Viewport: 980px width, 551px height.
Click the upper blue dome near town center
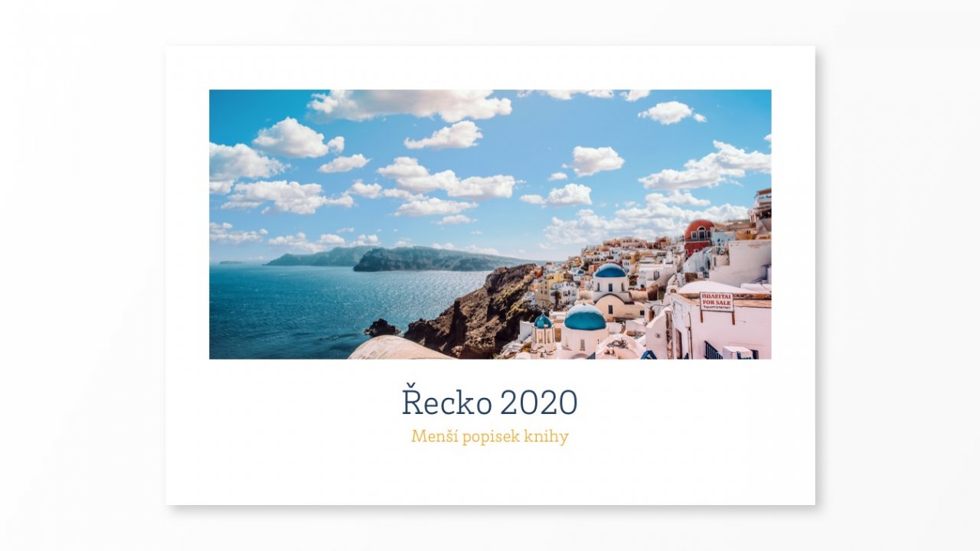[x=610, y=270]
